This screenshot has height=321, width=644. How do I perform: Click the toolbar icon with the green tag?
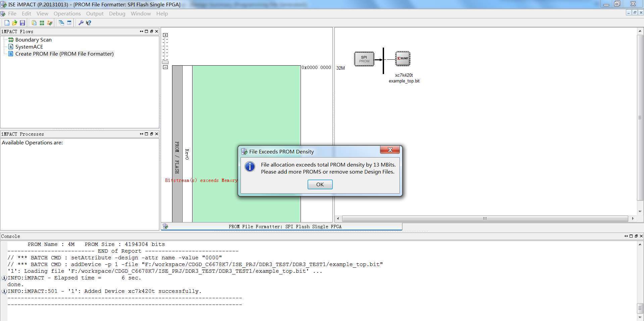50,23
